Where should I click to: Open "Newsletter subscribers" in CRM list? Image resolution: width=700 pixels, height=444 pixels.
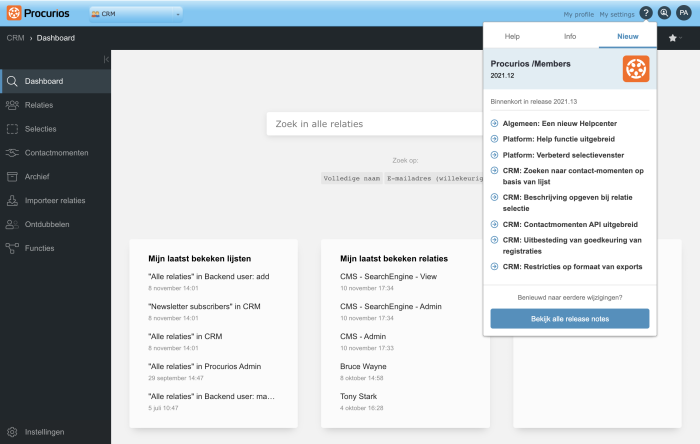[204, 306]
